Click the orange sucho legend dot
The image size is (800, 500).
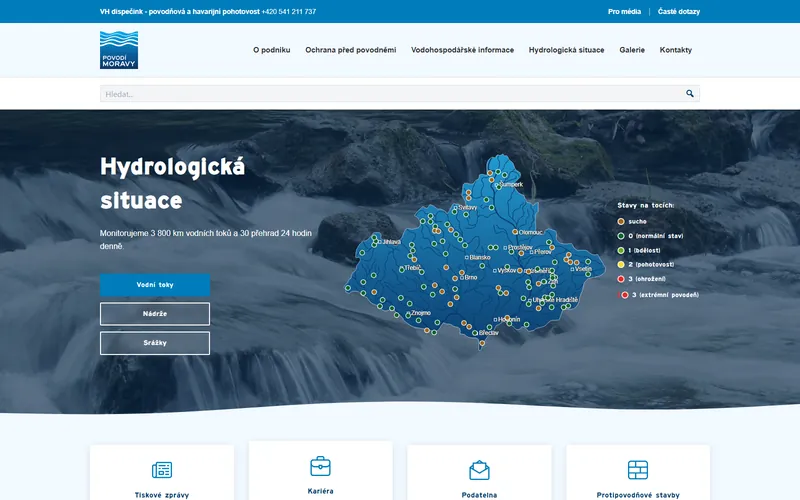tap(621, 221)
